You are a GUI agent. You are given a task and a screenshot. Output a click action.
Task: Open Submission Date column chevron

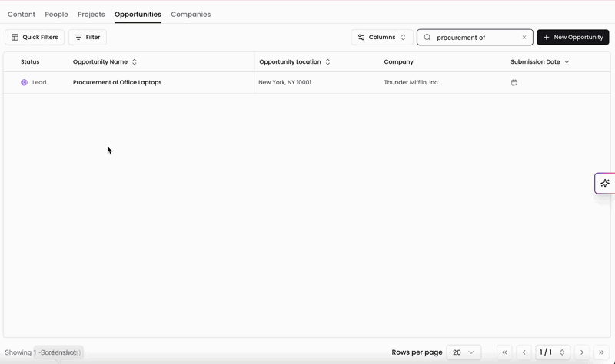(x=567, y=62)
